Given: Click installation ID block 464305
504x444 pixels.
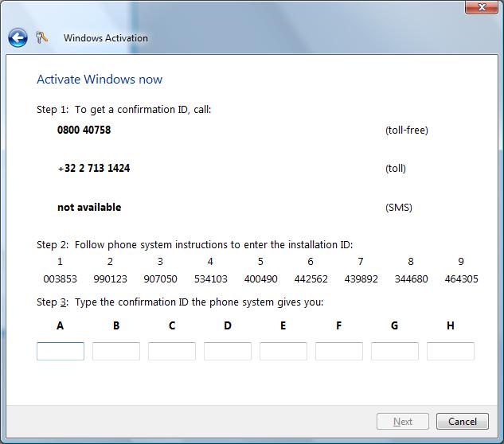Looking at the screenshot, I should [461, 279].
